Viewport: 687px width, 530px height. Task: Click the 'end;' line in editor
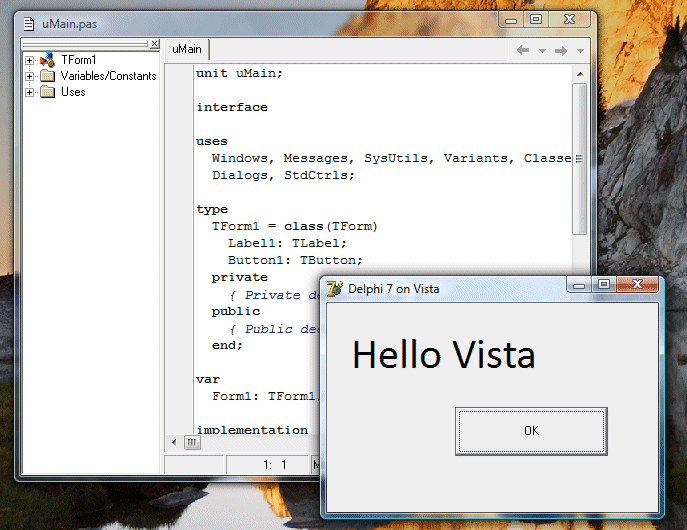[x=227, y=345]
